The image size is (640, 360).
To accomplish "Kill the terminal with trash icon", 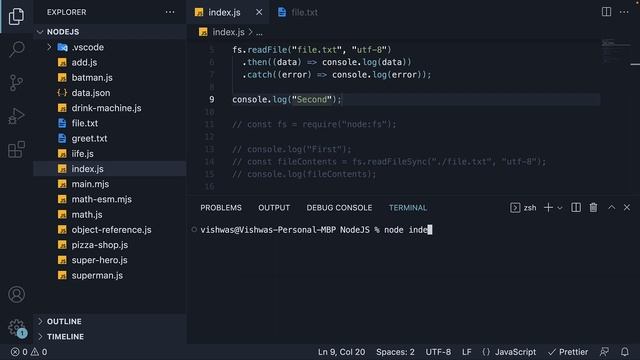I will 593,208.
